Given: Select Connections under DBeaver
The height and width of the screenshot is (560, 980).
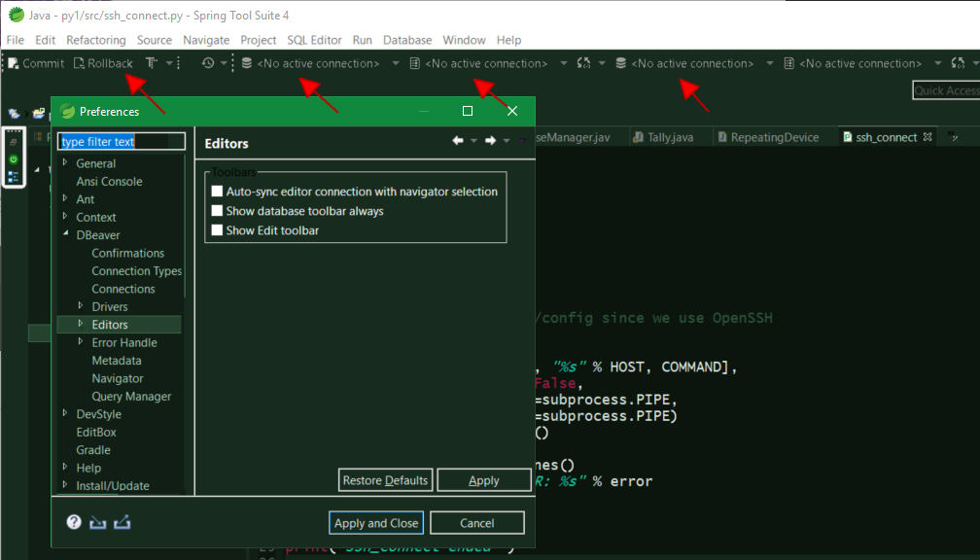Looking at the screenshot, I should [x=123, y=289].
